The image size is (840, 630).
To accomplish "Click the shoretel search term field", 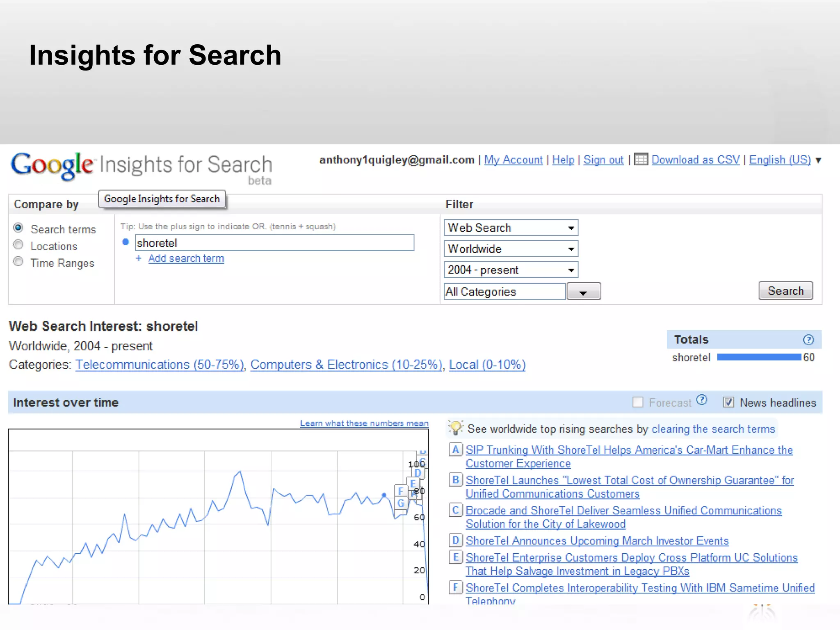I will (x=274, y=243).
